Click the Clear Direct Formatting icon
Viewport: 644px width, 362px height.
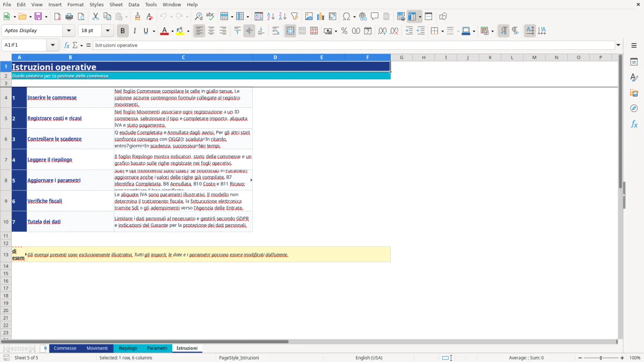[x=149, y=17]
